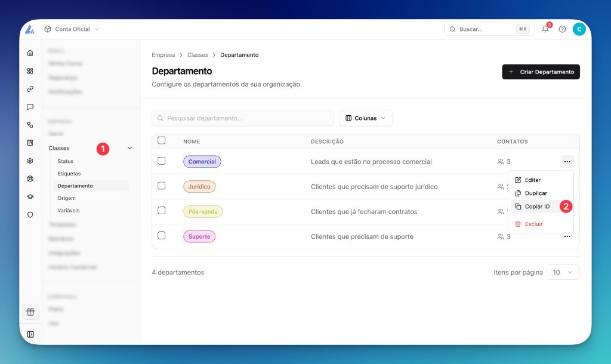611x364 pixels.
Task: Click the shield icon in the sidebar
Action: click(30, 215)
